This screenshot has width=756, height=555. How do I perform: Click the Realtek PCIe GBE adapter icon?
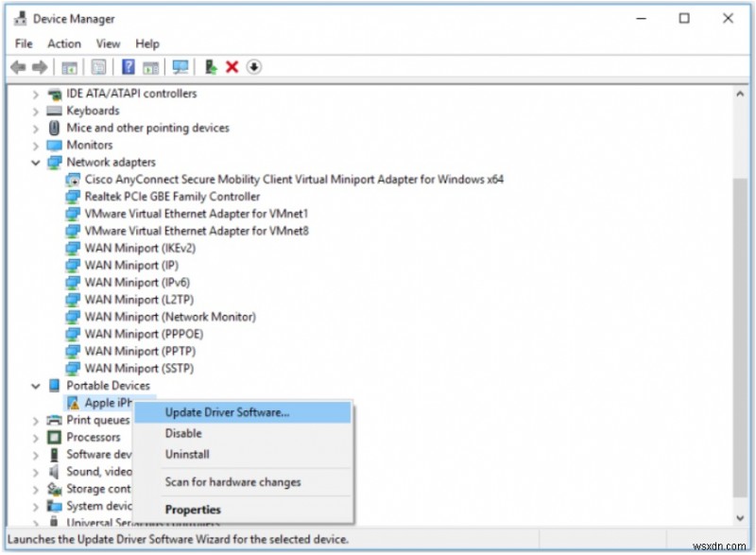[x=73, y=197]
